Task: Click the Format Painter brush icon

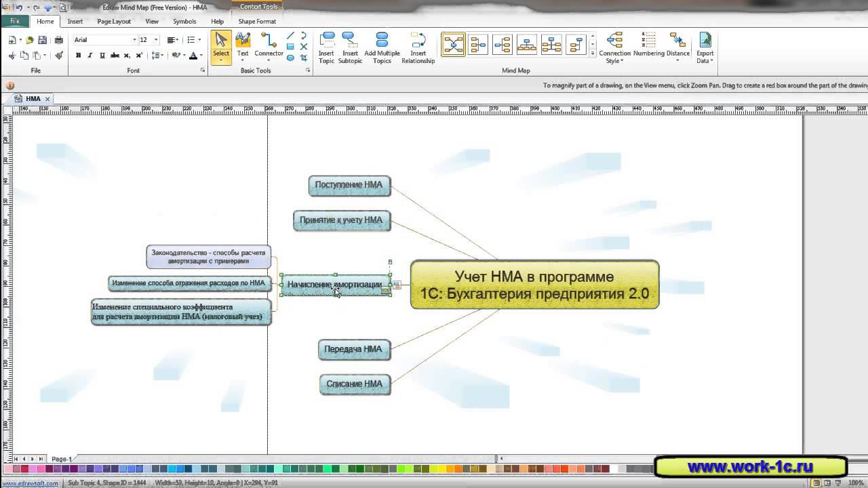Action: pyautogui.click(x=59, y=56)
